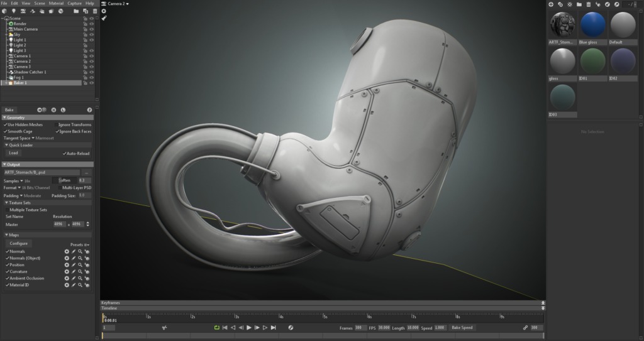The height and width of the screenshot is (341, 644).
Task: Click the rocket icon beside viewport
Action: pos(104,18)
